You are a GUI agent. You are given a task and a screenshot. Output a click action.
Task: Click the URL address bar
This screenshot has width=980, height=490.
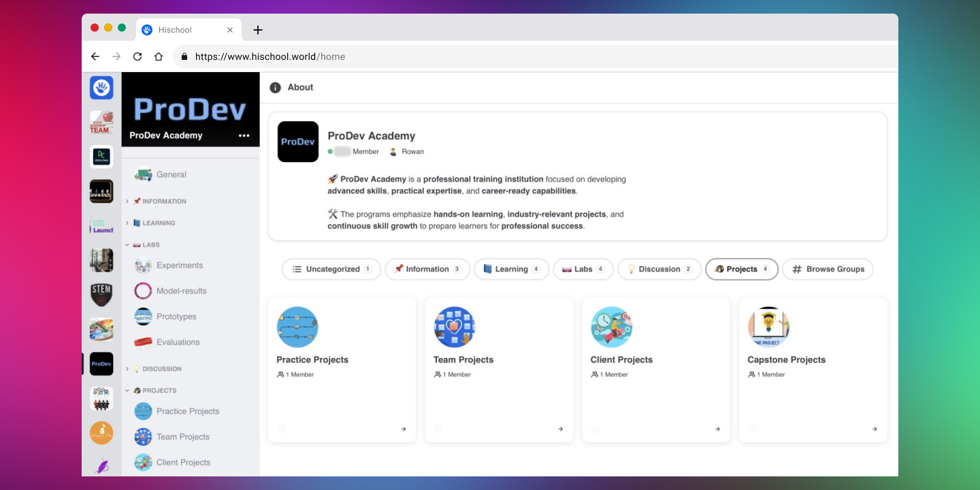coord(536,56)
